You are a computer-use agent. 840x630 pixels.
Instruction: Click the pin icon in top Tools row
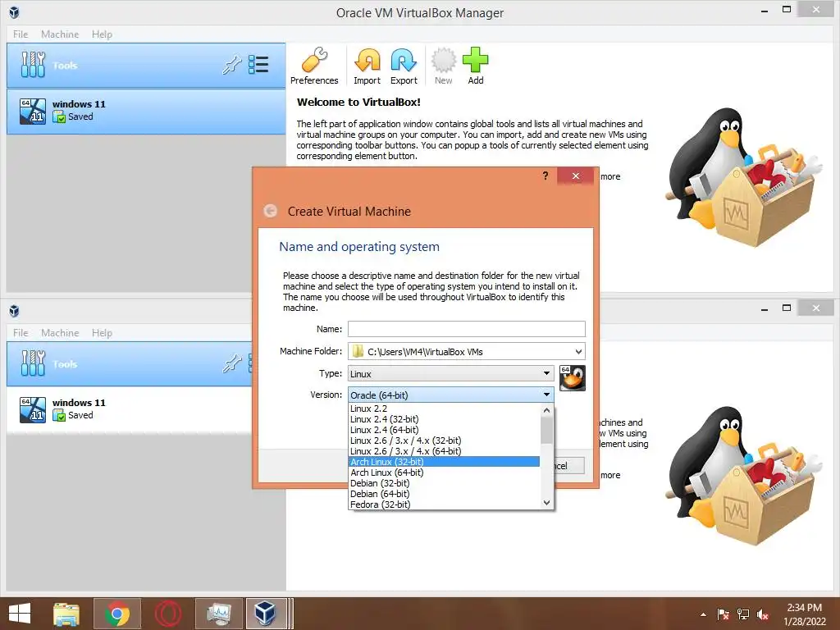(x=232, y=66)
